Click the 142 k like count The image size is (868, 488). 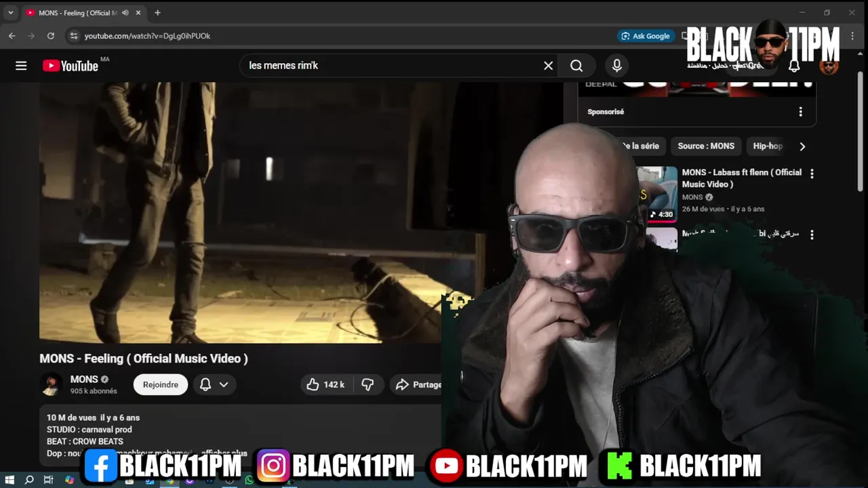(x=334, y=384)
